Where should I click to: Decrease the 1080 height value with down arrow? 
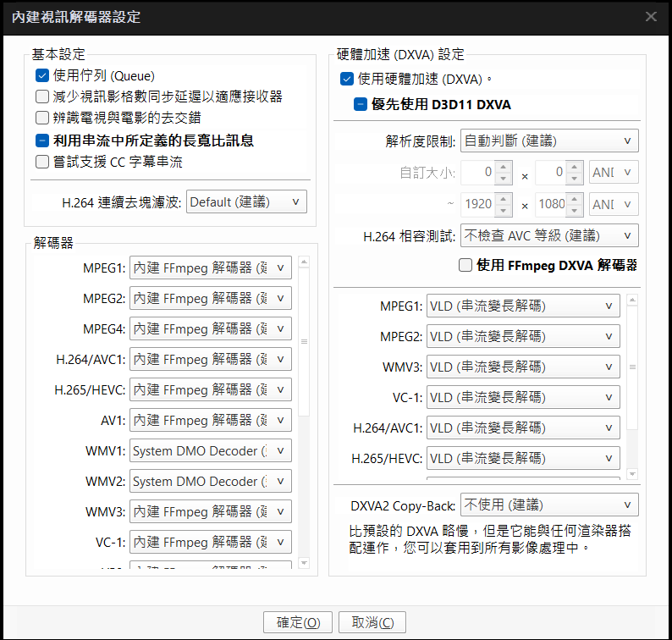tap(576, 209)
